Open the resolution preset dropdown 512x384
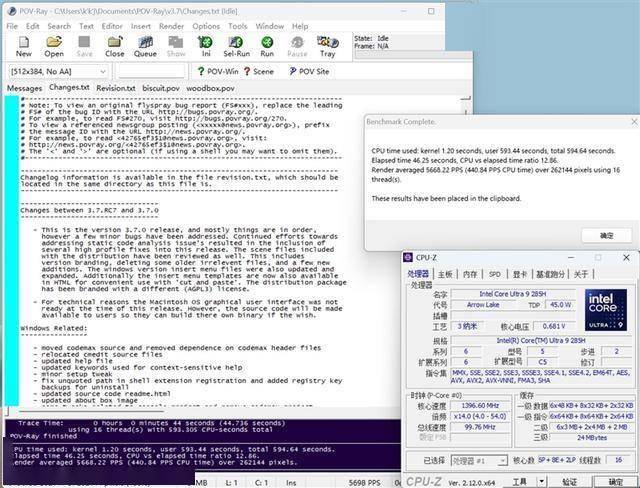Viewport: 640px width, 488px height. (58, 72)
